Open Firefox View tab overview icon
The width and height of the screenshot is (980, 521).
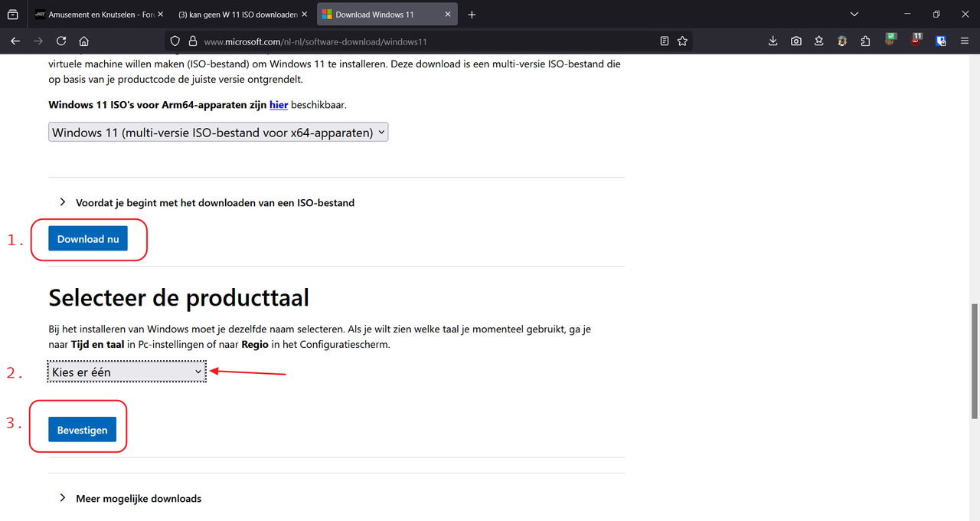click(x=13, y=15)
